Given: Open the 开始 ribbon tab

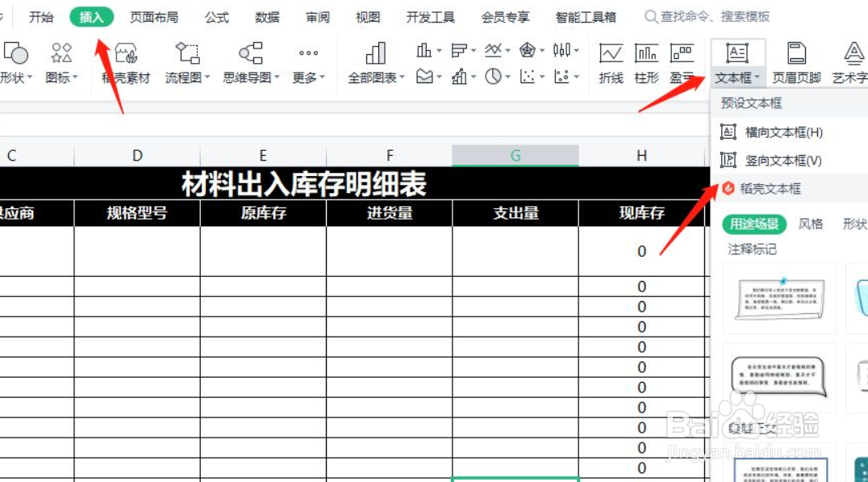Looking at the screenshot, I should (x=41, y=17).
